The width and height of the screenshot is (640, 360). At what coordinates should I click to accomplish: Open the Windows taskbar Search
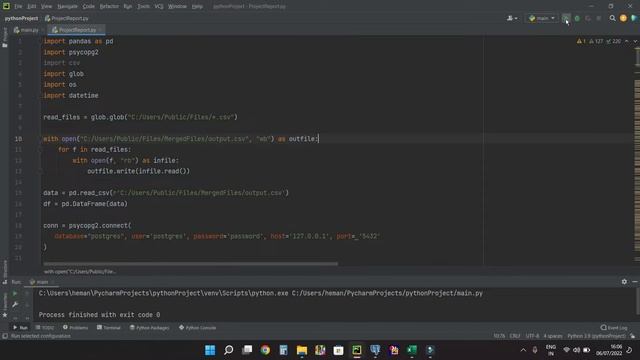[229, 350]
